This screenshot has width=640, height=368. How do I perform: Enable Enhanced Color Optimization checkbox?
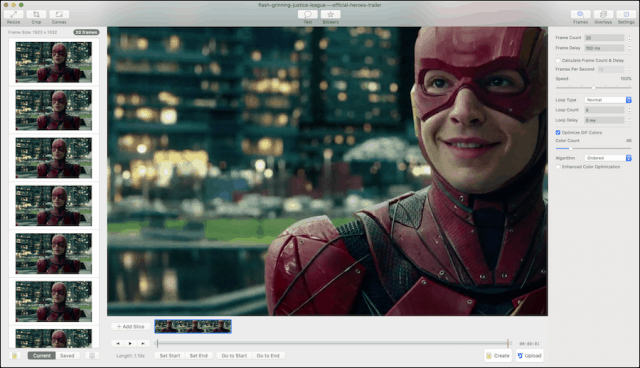point(558,167)
